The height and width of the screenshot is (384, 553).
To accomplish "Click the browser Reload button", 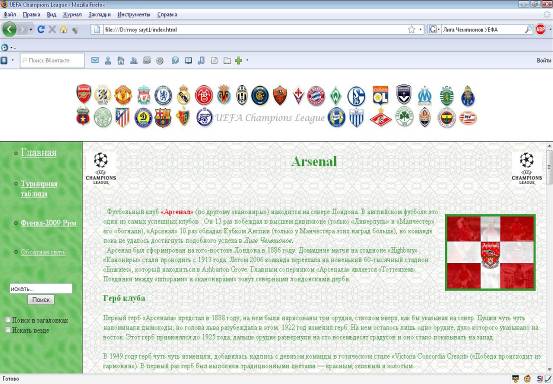I will point(41,29).
